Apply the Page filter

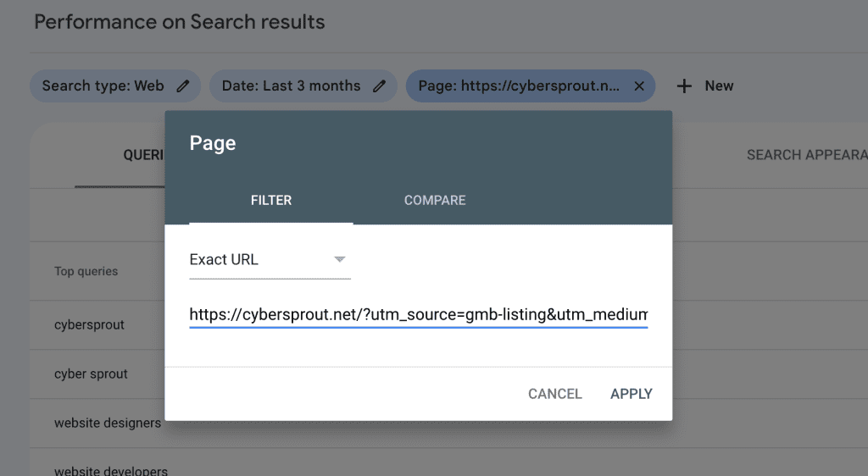pos(631,394)
